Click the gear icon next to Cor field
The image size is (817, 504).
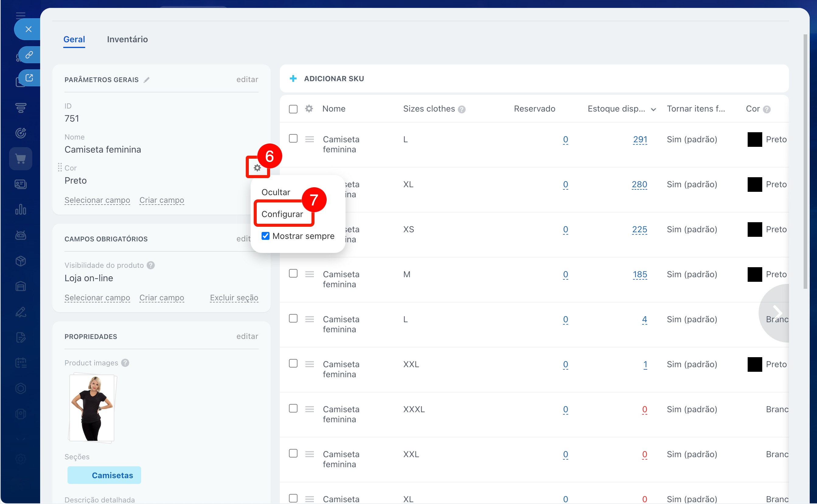[x=257, y=168]
